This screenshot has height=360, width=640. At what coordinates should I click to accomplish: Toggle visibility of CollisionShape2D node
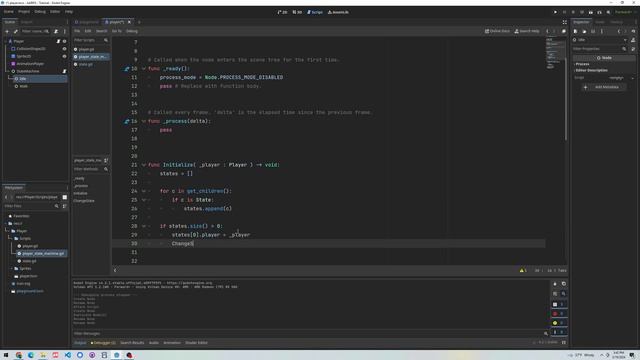64,49
